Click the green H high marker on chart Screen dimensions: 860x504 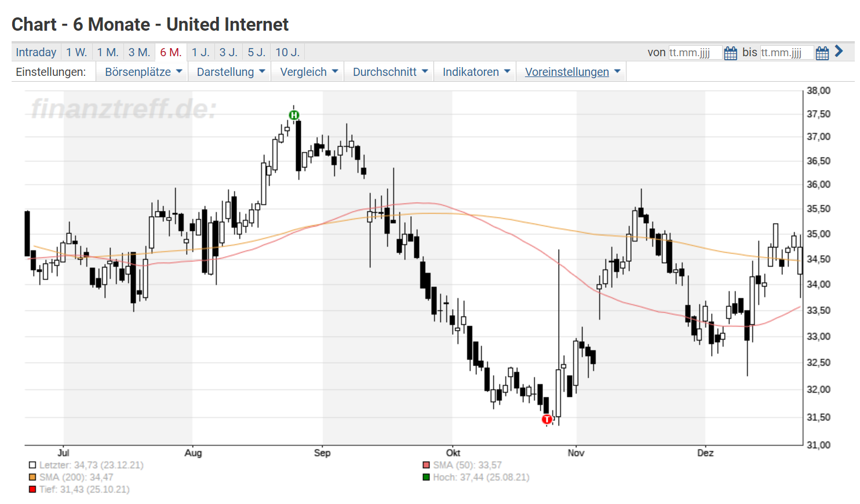pyautogui.click(x=294, y=115)
